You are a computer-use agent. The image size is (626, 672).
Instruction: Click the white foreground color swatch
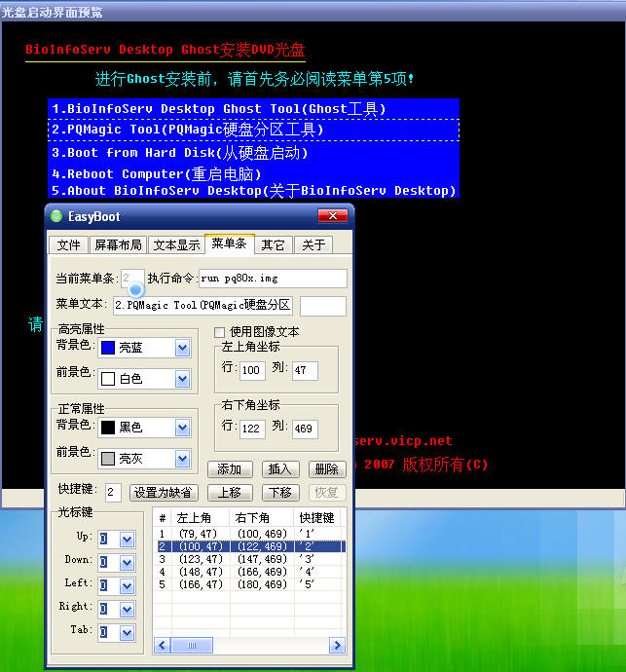coord(108,379)
